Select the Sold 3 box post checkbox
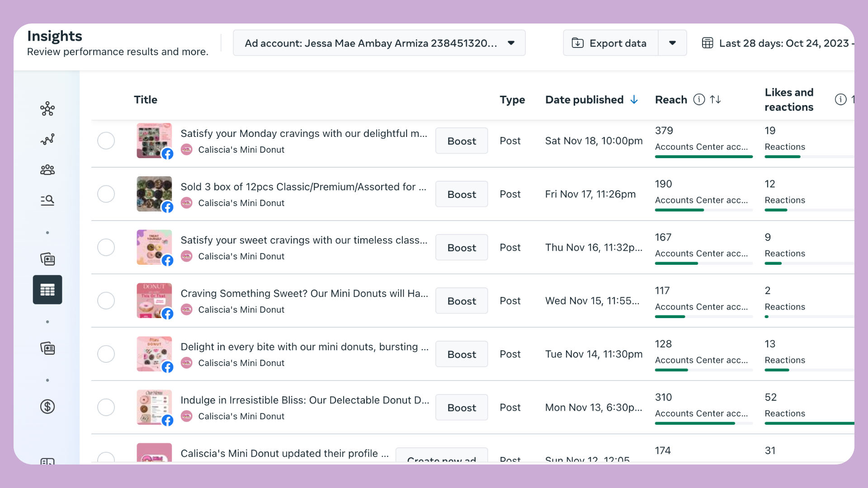868x488 pixels. click(106, 194)
